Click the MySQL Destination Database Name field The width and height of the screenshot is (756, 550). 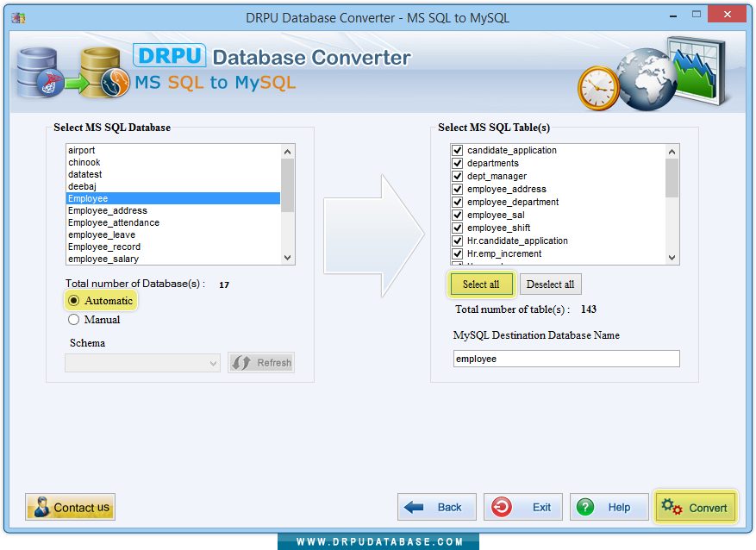pos(566,359)
